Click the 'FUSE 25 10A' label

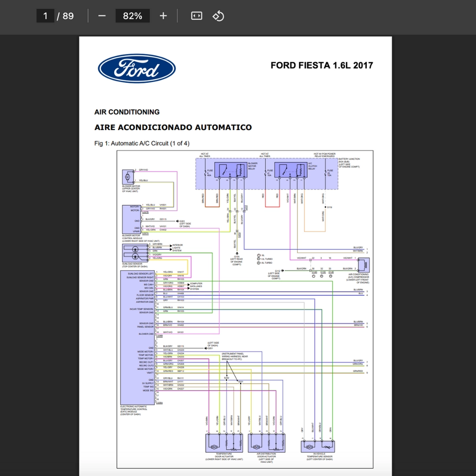point(330,173)
